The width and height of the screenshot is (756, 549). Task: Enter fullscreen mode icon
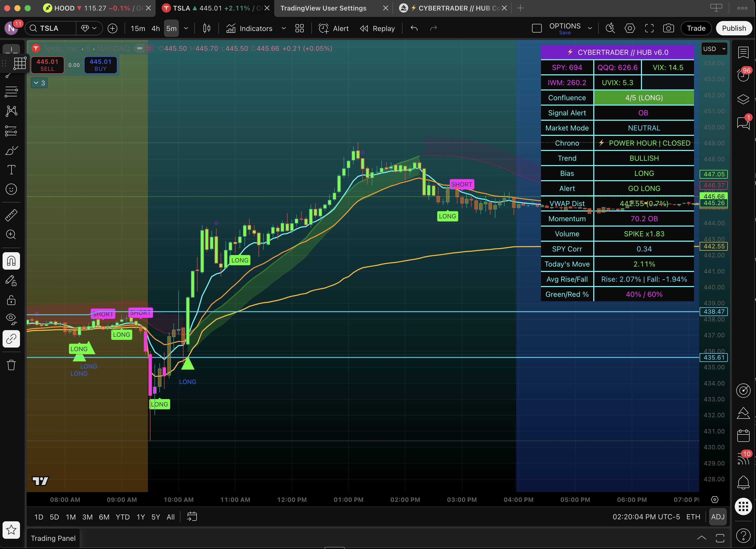[649, 28]
